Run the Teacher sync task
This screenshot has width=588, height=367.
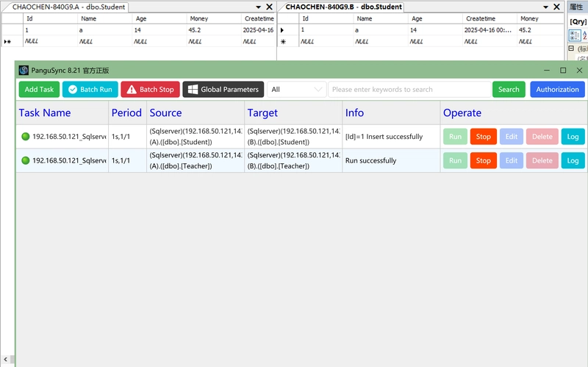tap(455, 160)
